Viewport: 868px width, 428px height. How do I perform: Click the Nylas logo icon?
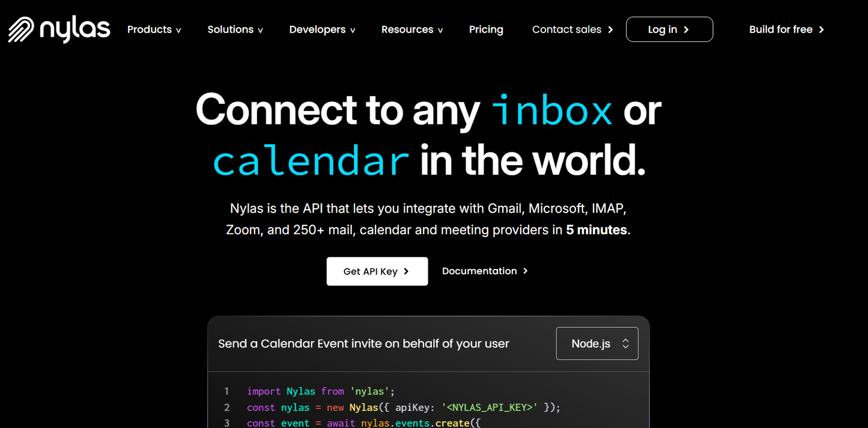[21, 29]
